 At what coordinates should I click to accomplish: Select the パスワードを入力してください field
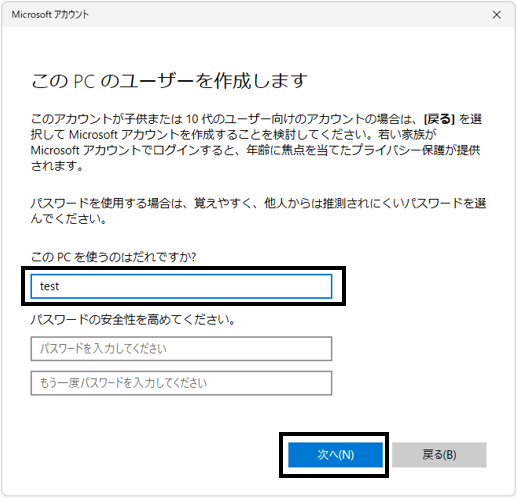click(x=181, y=349)
